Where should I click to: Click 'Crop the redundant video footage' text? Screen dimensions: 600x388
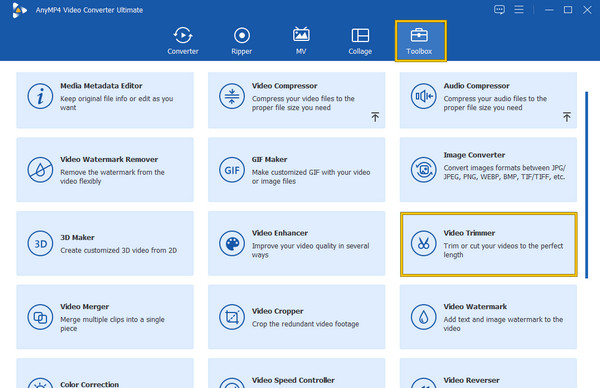[x=305, y=324]
